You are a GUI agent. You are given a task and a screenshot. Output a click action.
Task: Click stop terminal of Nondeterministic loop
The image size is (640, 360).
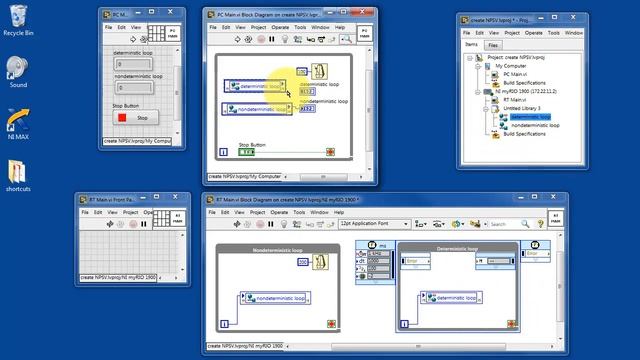(331, 324)
